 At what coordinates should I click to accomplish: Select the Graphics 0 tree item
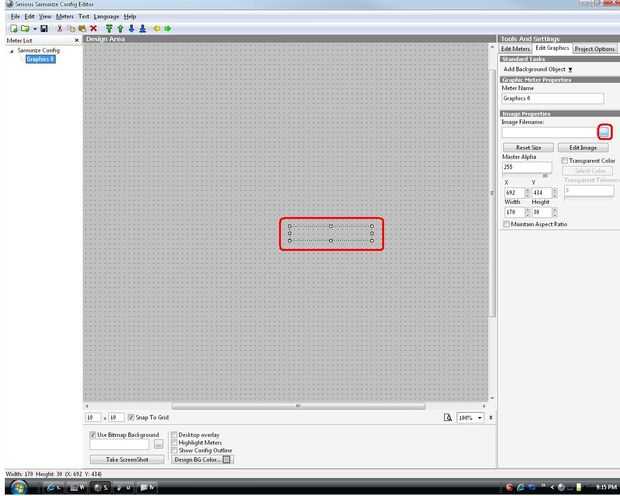tap(40, 59)
